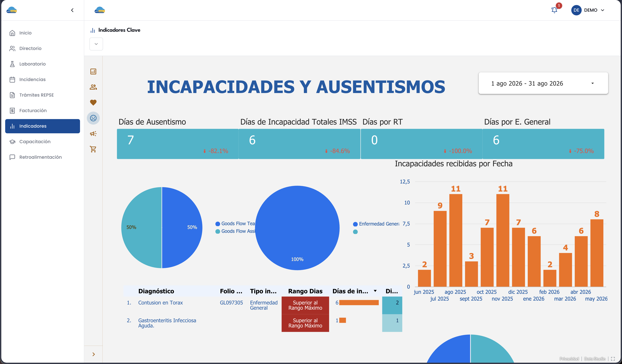
Task: Open Trámites REPSE in the sidebar
Action: [x=42, y=95]
